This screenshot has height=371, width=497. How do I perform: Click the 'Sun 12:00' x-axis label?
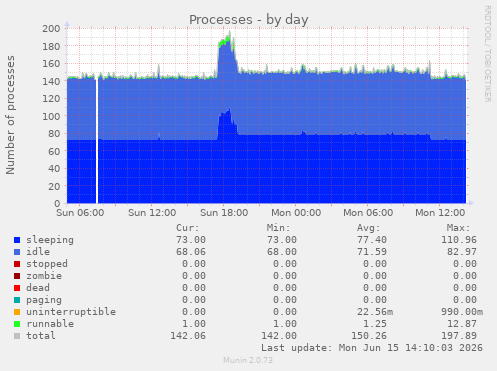click(152, 213)
